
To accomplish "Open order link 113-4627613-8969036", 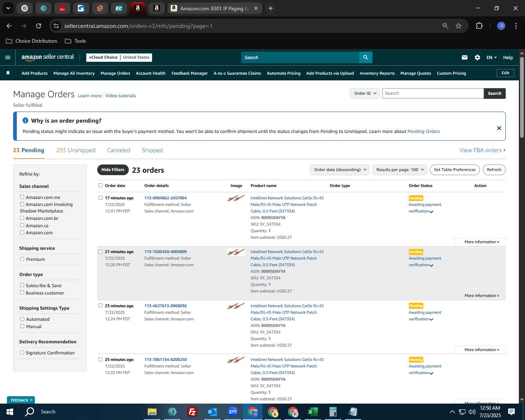I will [165, 306].
